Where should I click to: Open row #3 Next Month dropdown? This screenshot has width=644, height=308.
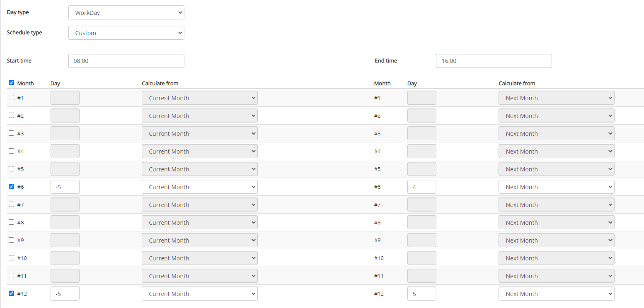[557, 133]
